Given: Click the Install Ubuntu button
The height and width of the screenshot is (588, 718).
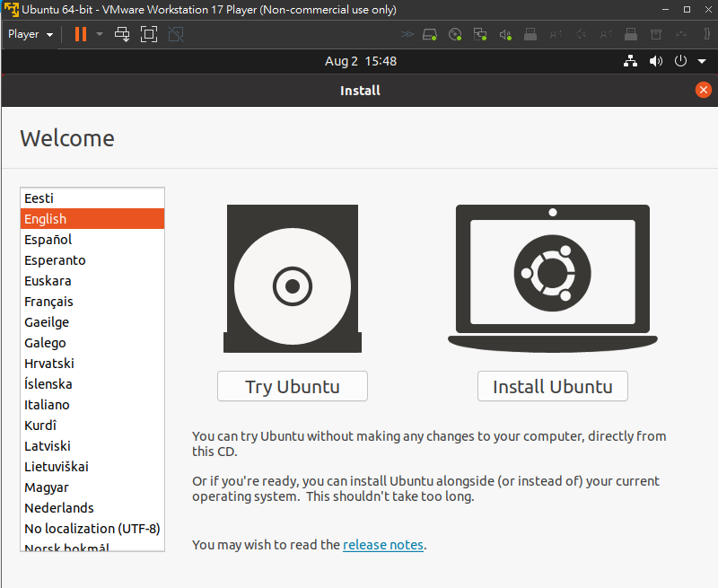Looking at the screenshot, I should coord(552,386).
